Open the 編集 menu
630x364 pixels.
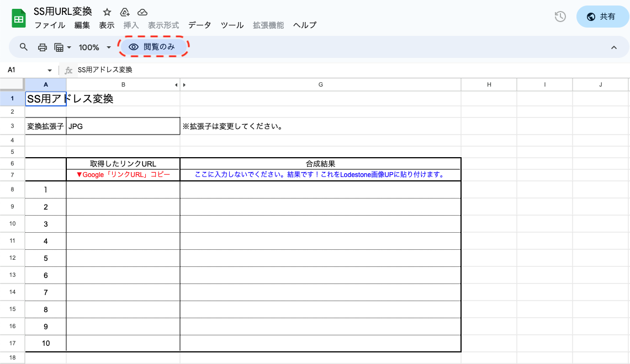pos(82,25)
